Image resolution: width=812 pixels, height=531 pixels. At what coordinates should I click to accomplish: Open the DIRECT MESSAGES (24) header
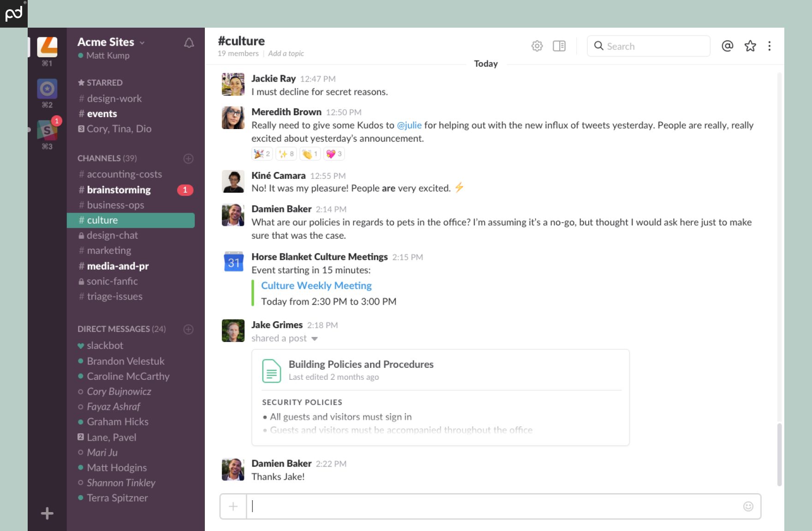pos(122,329)
